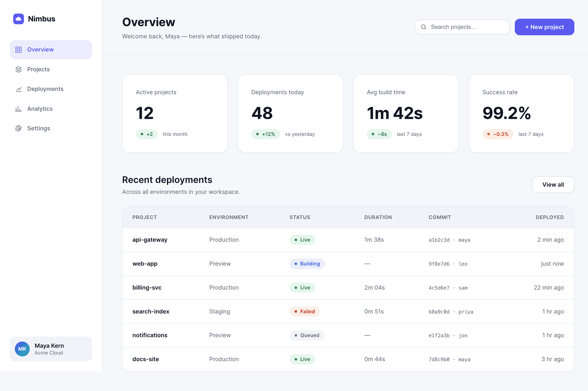
Task: Click the Live status badge for api-gateway
Action: pos(302,240)
